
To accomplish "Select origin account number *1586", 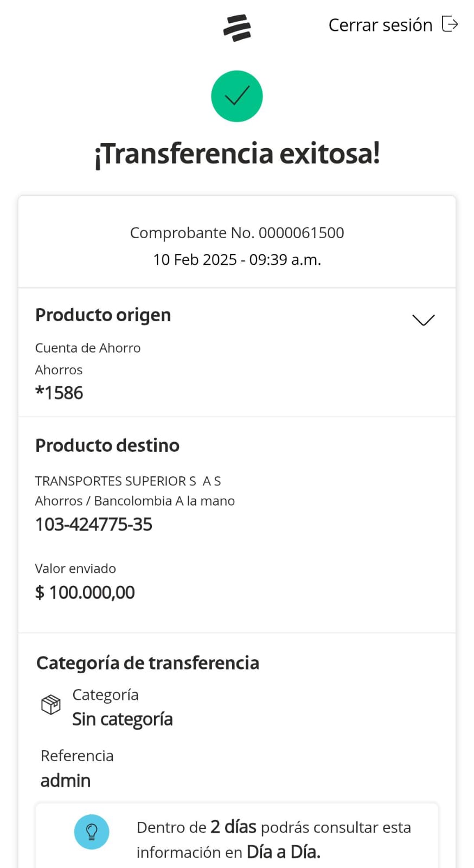I will 59,393.
